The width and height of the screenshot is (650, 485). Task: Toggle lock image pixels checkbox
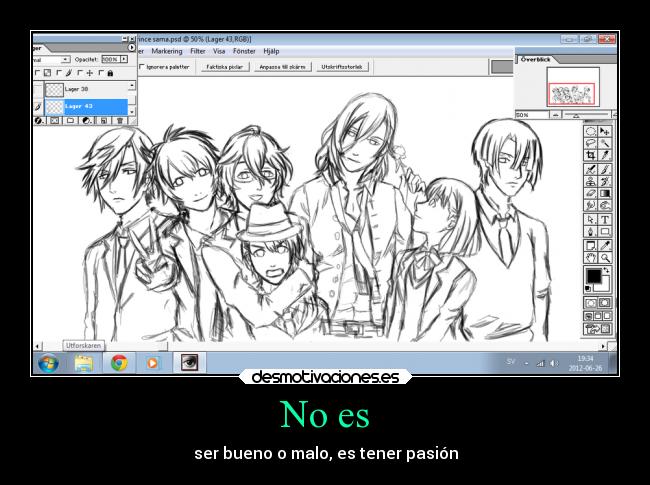pyautogui.click(x=58, y=73)
